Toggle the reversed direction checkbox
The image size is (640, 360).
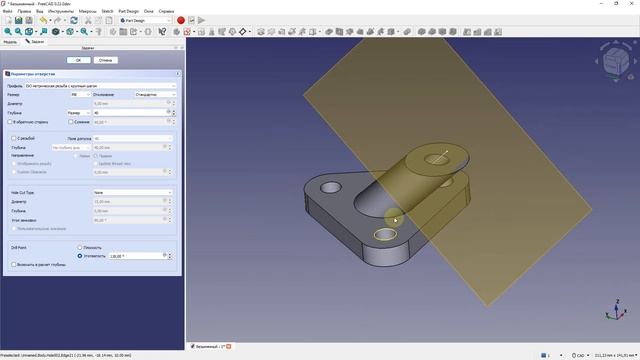coord(10,122)
